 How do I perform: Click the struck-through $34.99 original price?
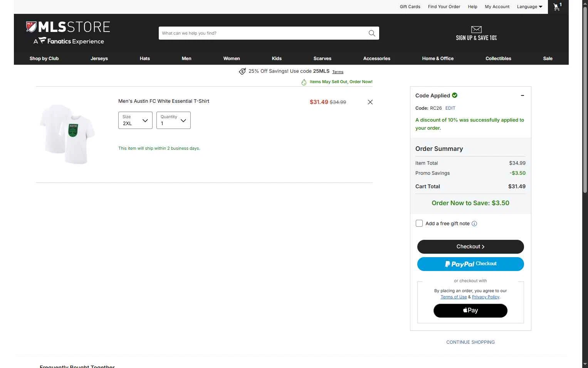click(338, 102)
